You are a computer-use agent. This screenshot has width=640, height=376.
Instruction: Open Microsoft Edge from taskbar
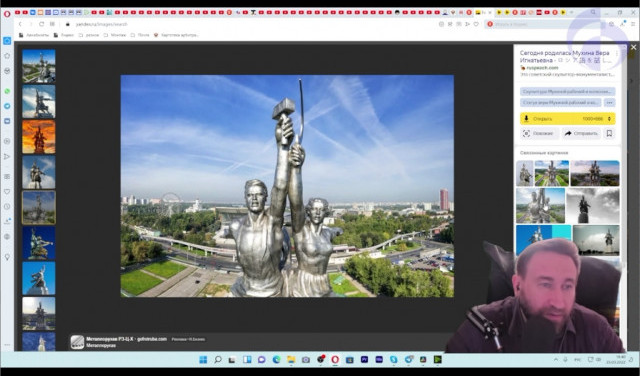(x=276, y=360)
